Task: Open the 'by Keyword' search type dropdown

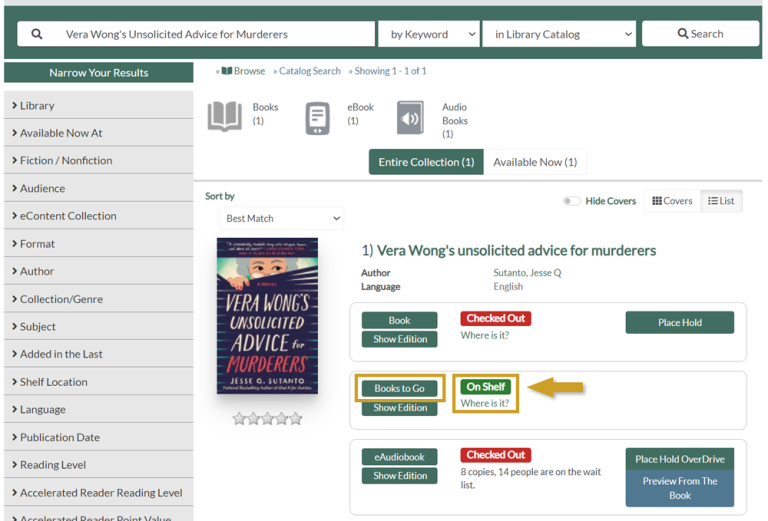Action: tap(428, 34)
